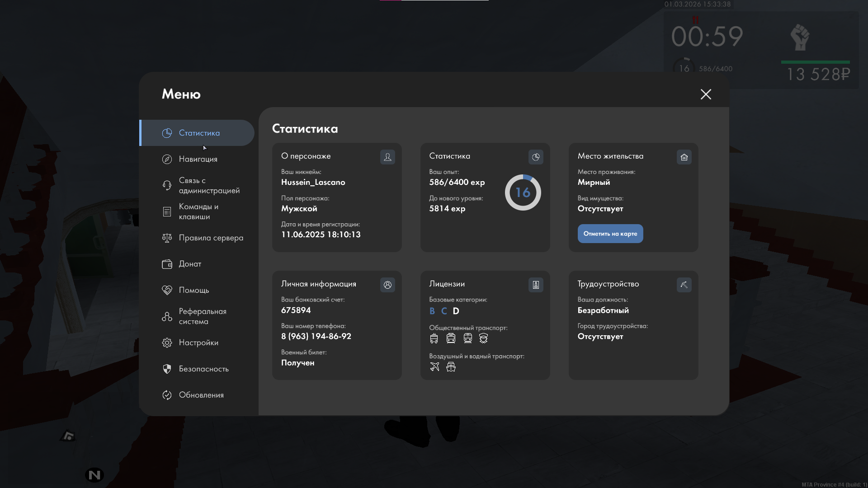Click the license category D letter
Image resolution: width=868 pixels, height=488 pixels.
pos(456,311)
